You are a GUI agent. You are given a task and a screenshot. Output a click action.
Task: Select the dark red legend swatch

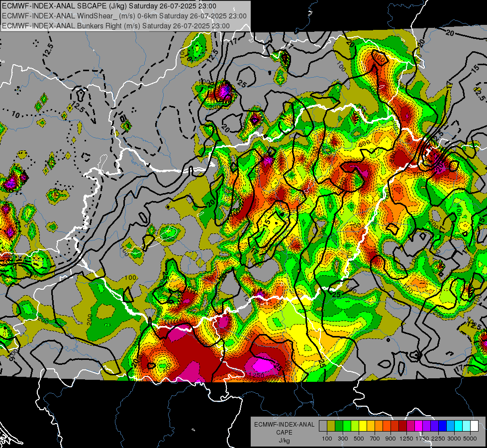(x=402, y=426)
